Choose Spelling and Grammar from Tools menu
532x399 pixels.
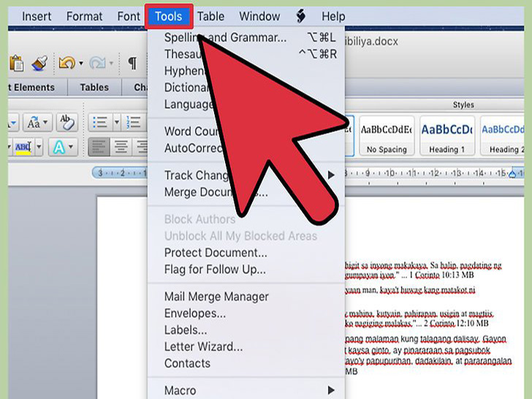point(246,37)
